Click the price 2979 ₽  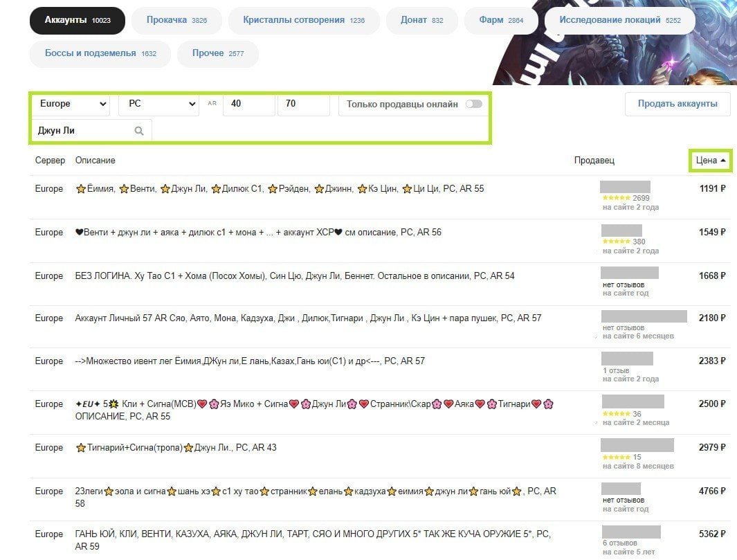click(x=712, y=447)
